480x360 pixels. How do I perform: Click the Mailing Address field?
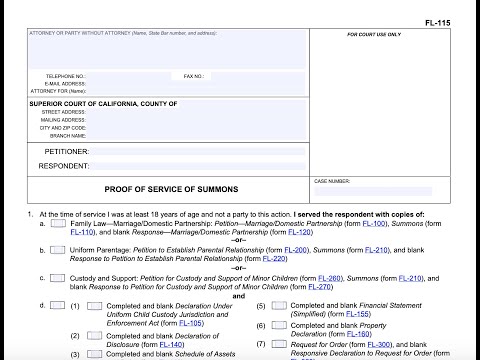pos(196,120)
